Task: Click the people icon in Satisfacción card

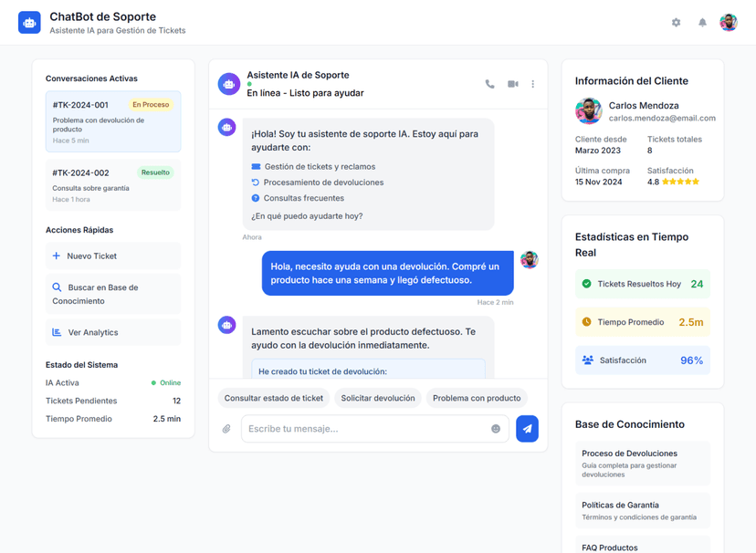Action: (588, 360)
